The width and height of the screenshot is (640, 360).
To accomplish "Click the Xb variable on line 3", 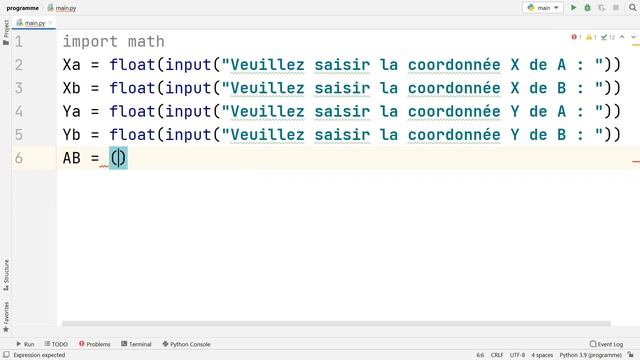I will [71, 88].
